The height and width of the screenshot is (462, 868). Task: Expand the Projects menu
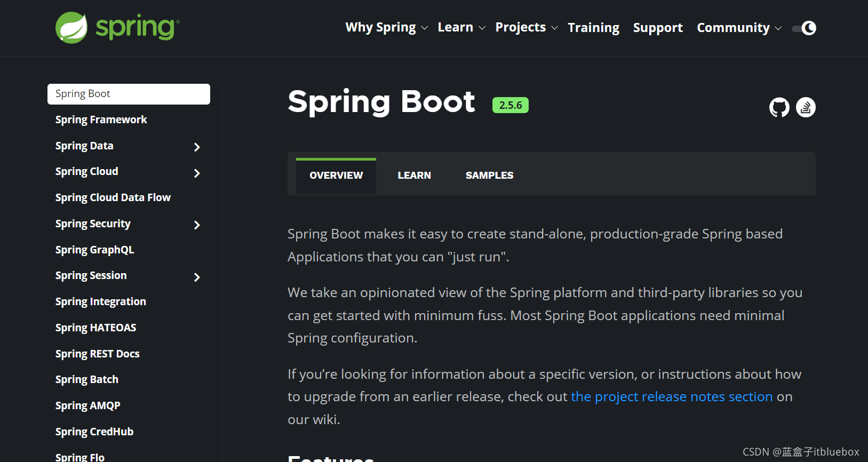click(527, 27)
